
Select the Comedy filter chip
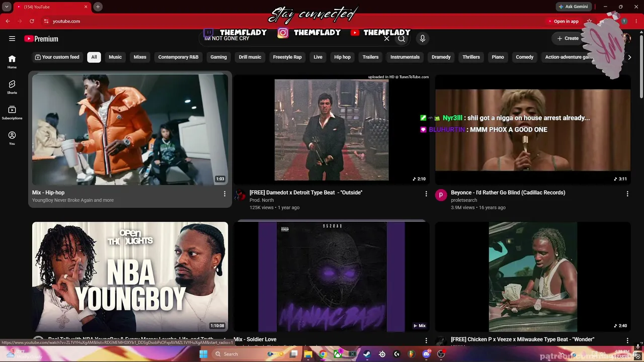[525, 57]
